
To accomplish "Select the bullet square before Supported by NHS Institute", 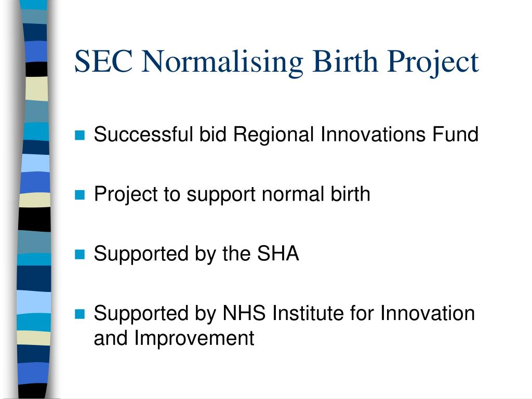I will coord(79,314).
